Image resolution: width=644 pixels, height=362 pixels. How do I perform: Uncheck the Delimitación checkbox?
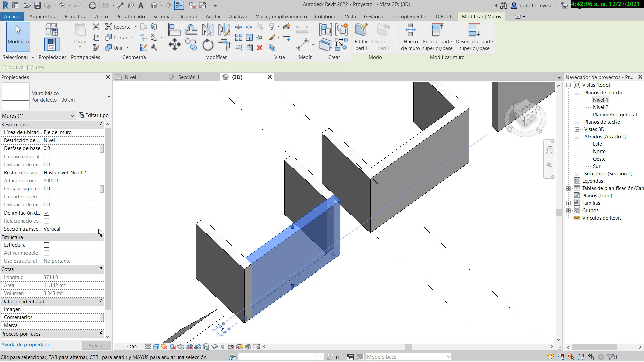(x=47, y=213)
